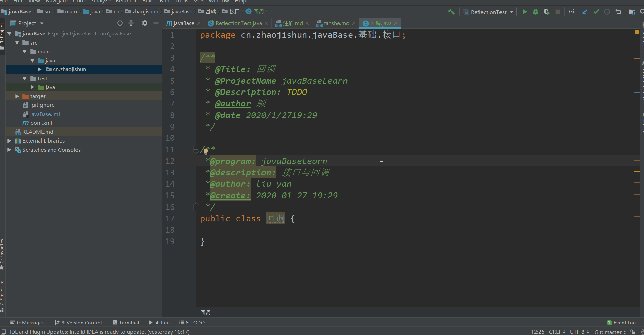Click the locate-file crosshair icon in Project panel
The image size is (644, 335).
point(120,23)
